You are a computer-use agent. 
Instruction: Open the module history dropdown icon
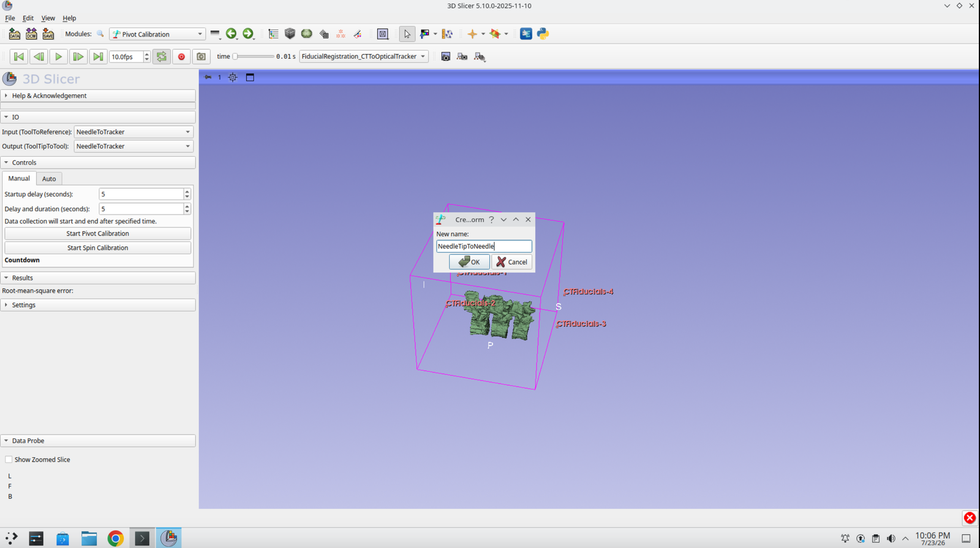pyautogui.click(x=215, y=34)
